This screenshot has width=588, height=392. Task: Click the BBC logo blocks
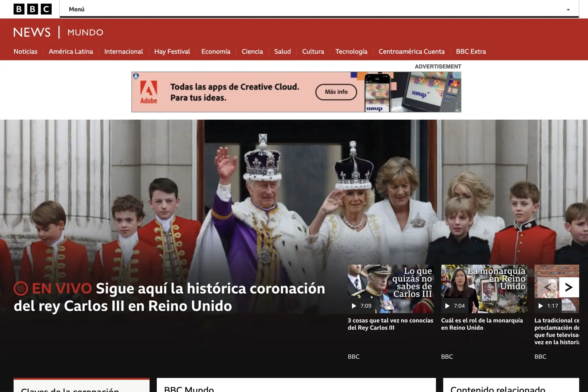[32, 9]
